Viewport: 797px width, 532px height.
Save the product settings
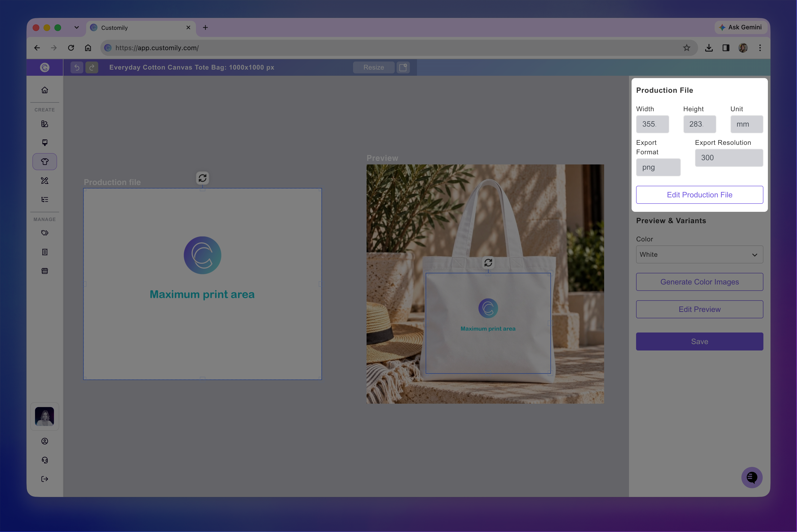click(x=700, y=342)
